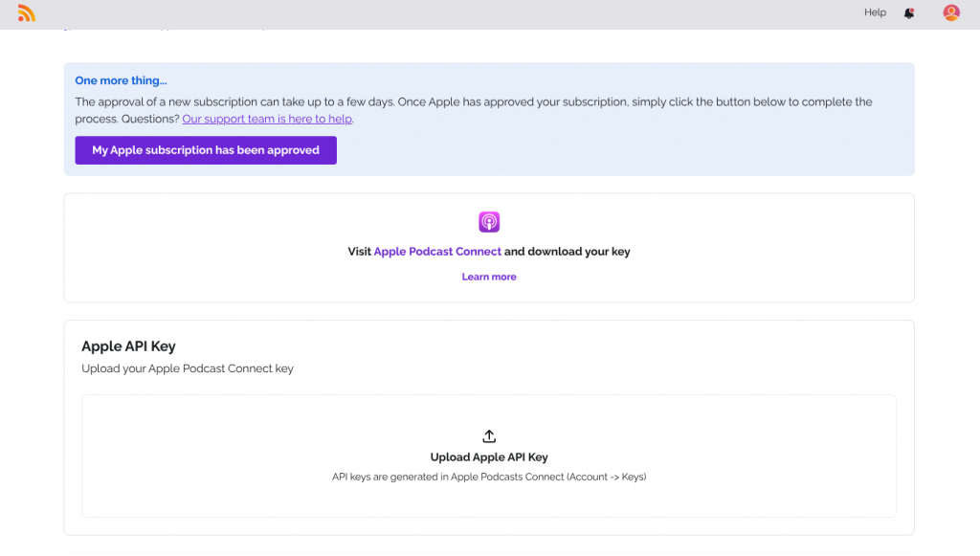This screenshot has width=980, height=556.
Task: Click the subscription approval notice paragraph
Action: pyautogui.click(x=474, y=101)
